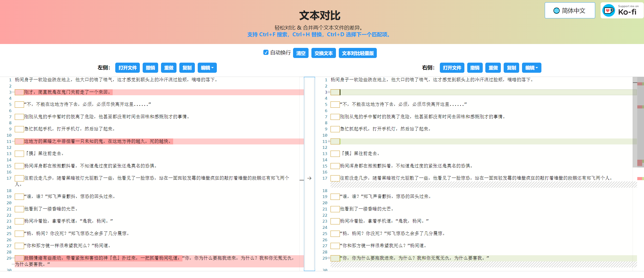Viewport: 644px width, 278px height.
Task: Click left side 撤销 button
Action: tap(150, 68)
